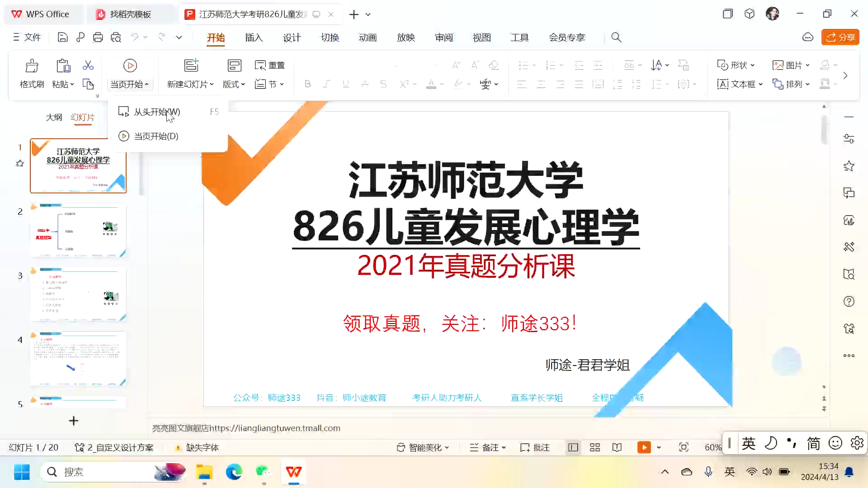Open the Layout (版式) dropdown
The width and height of the screenshot is (868, 488).
coord(234,84)
